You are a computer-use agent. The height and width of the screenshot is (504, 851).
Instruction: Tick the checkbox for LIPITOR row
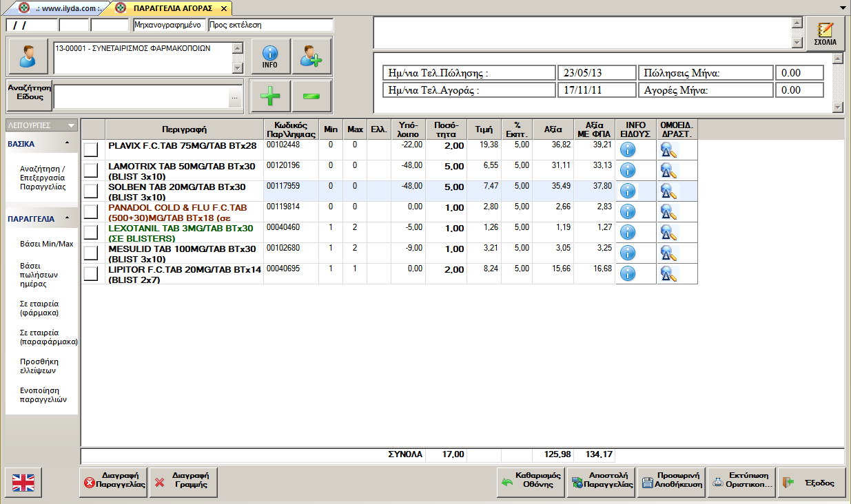pos(91,274)
